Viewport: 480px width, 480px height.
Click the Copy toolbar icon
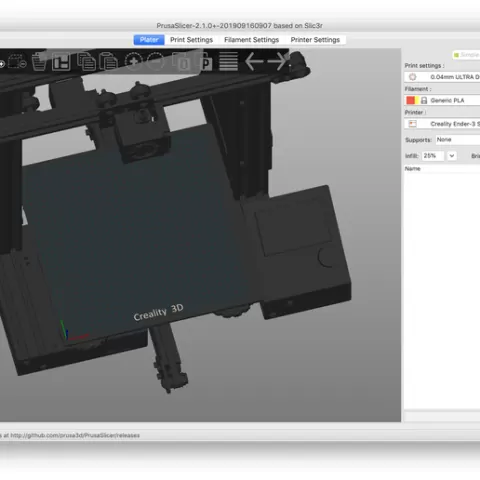click(x=86, y=61)
